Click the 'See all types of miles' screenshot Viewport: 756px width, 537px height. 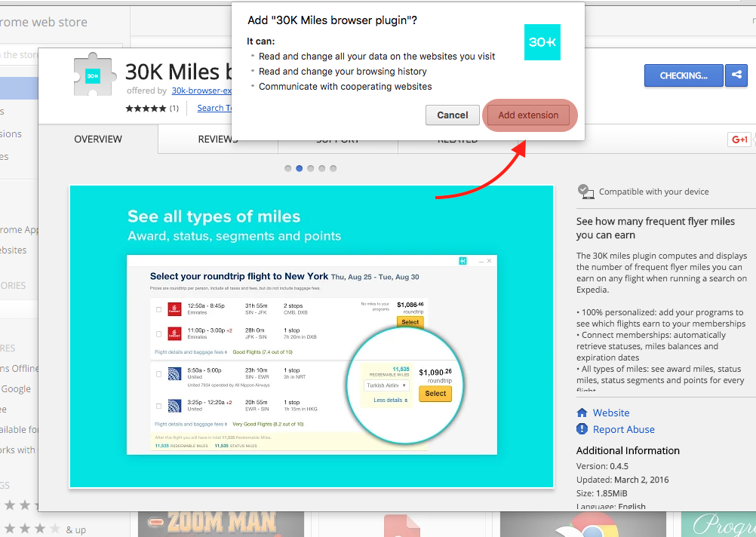tap(312, 336)
